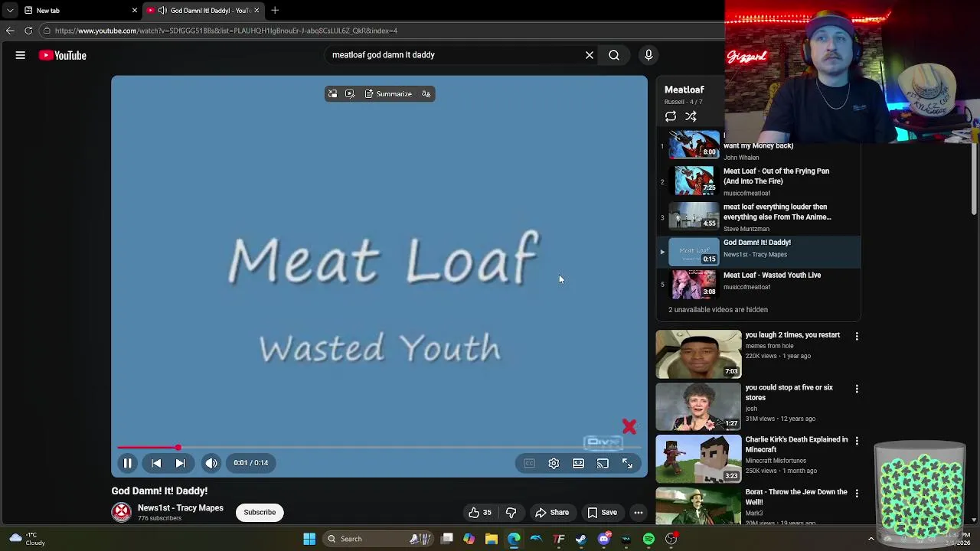Select God Damn! It! Daddy! playlist entry

[x=758, y=251]
